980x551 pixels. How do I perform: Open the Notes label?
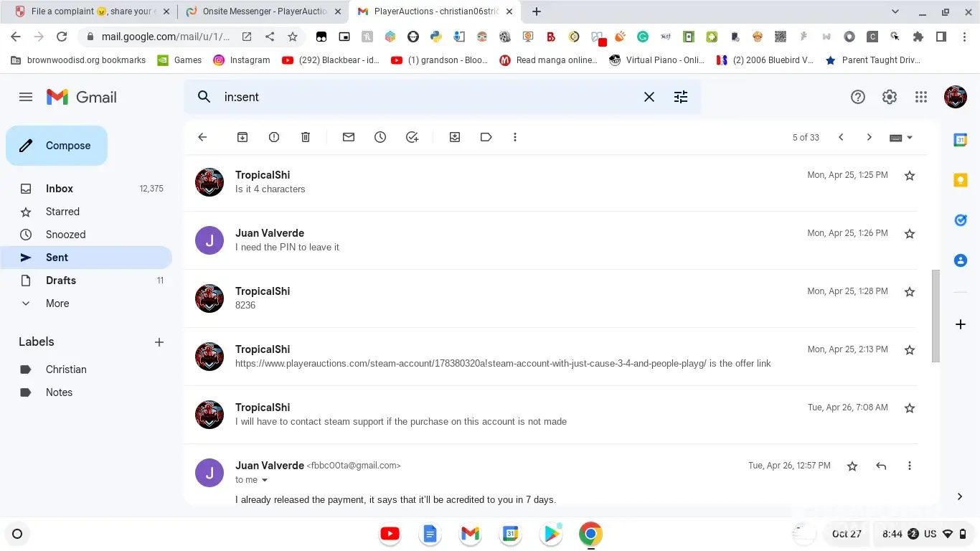[86, 392]
